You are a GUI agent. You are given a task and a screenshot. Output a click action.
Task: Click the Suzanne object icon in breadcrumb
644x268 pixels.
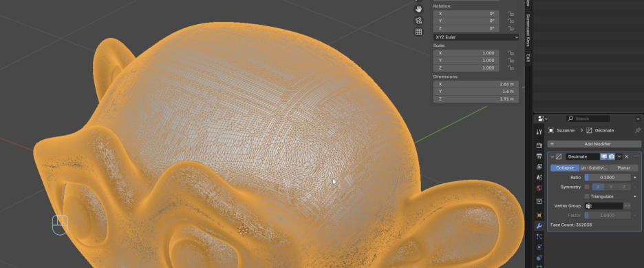(x=550, y=130)
